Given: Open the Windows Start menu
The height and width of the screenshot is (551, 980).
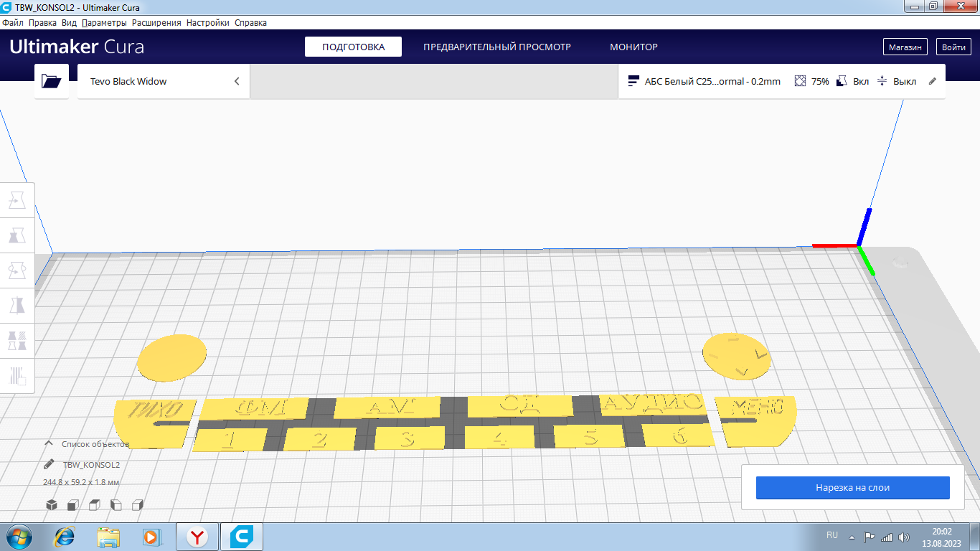Looking at the screenshot, I should click(x=19, y=537).
